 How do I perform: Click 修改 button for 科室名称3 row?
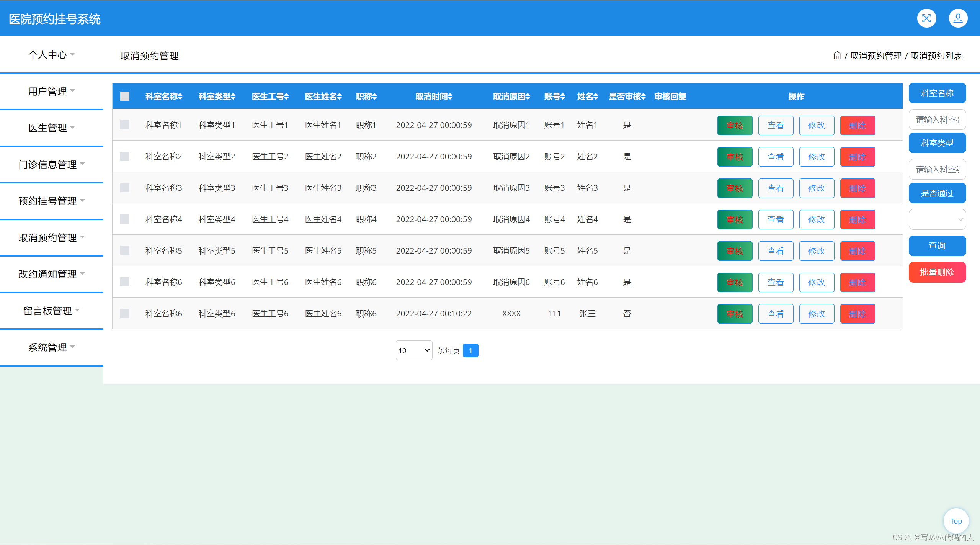tap(817, 188)
